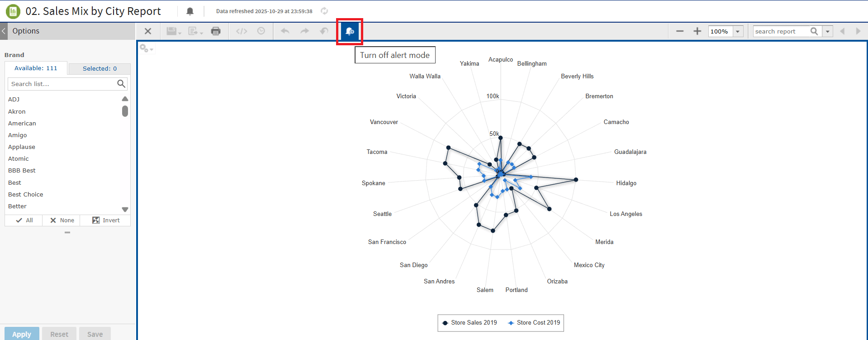Click the print report icon

pos(216,31)
